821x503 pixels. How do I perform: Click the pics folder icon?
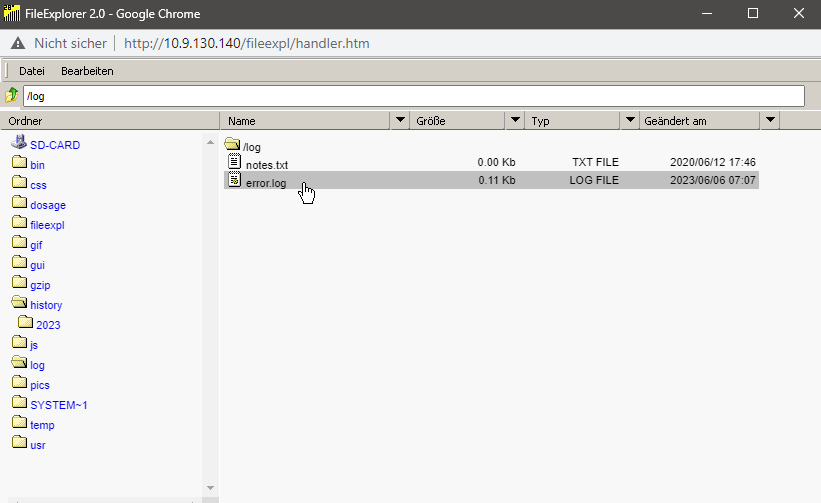(19, 382)
